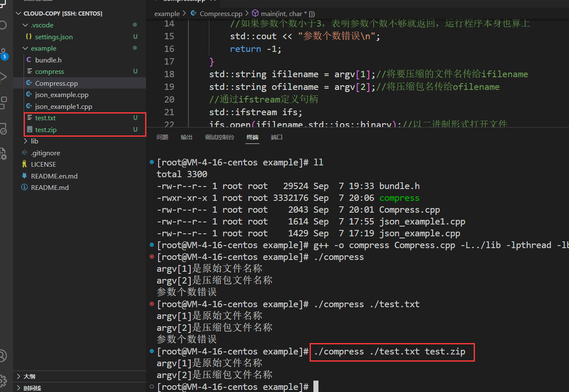Viewport: 569px width, 392px height.
Task: Click the info icon beside README.md
Action: [24, 187]
